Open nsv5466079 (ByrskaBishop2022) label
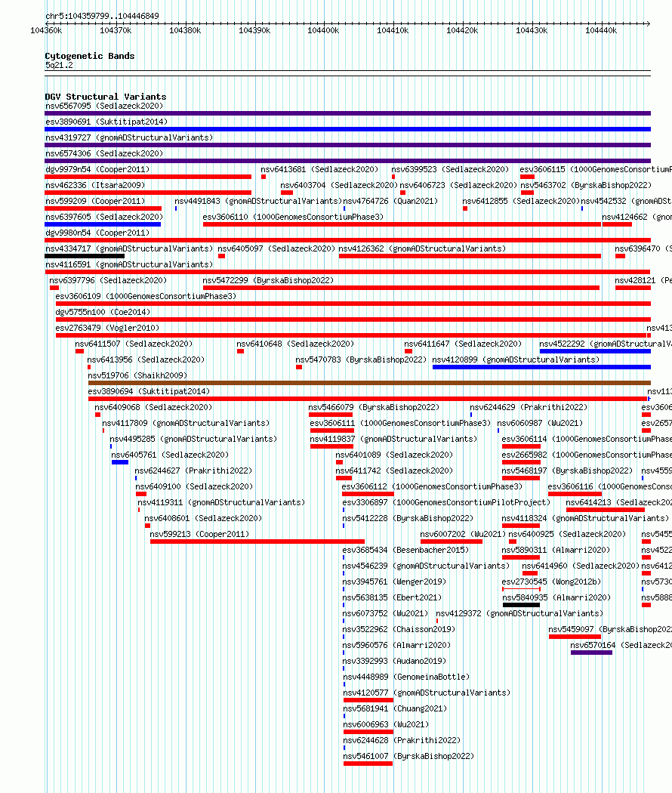672x793 pixels. [x=374, y=407]
